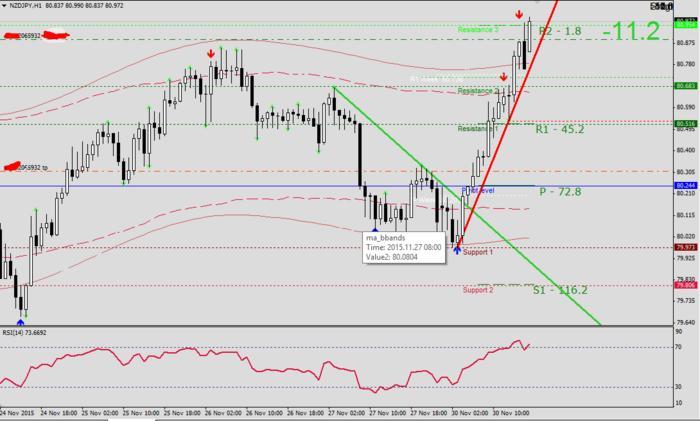Select the red down arrow near Resistance 2 label

(504, 77)
